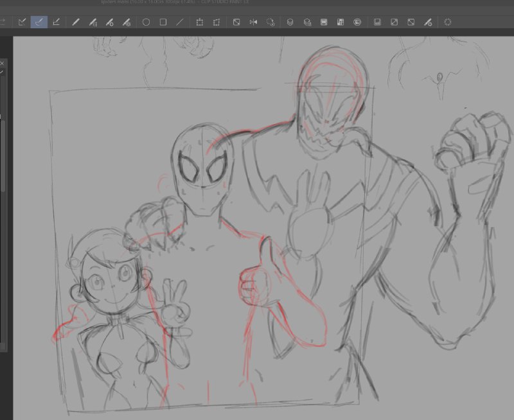The width and height of the screenshot is (514, 420).
Task: Click the film strip frame icon
Action: coord(324,22)
